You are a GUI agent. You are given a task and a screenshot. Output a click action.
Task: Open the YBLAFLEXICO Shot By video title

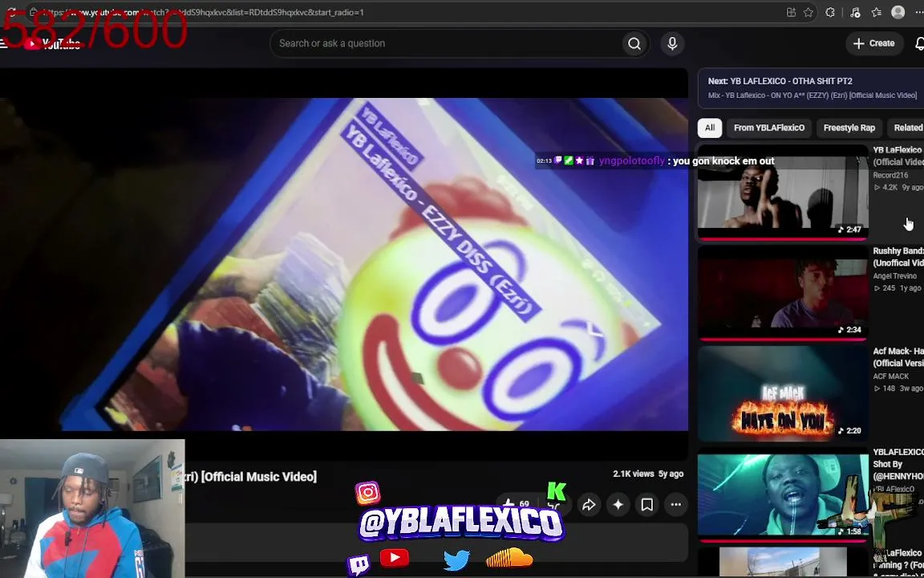(898, 464)
